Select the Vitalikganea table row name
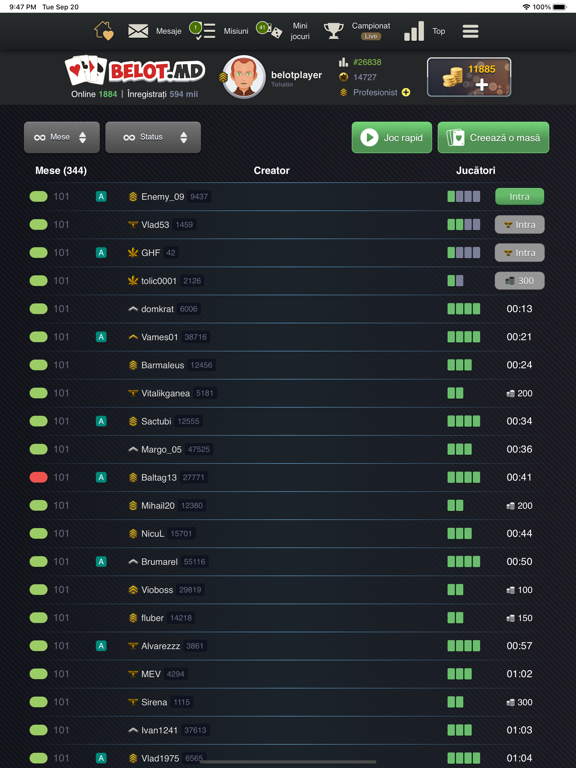This screenshot has height=768, width=576. click(x=166, y=393)
